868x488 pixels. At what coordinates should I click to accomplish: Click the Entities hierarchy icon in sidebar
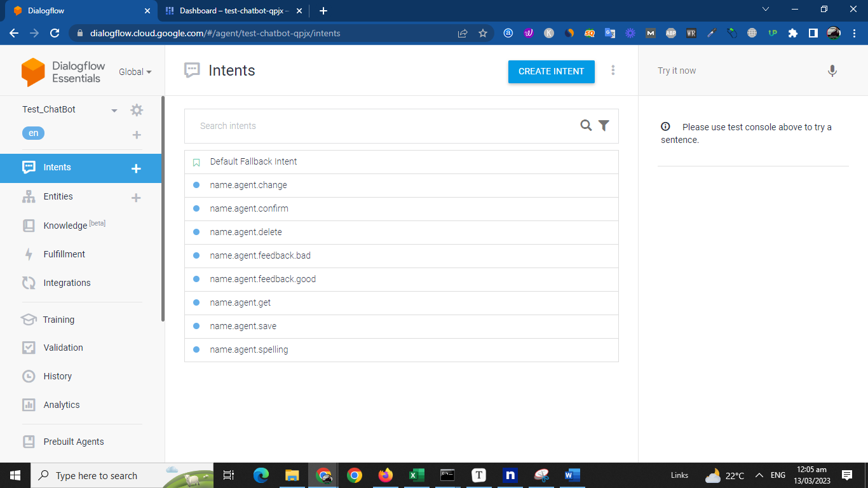click(29, 197)
